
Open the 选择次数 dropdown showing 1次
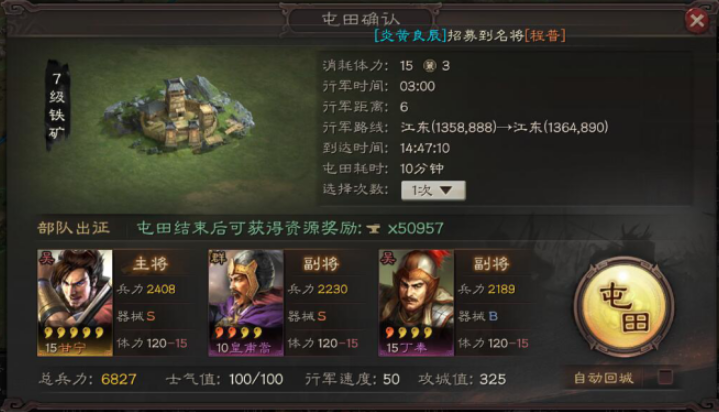[433, 190]
